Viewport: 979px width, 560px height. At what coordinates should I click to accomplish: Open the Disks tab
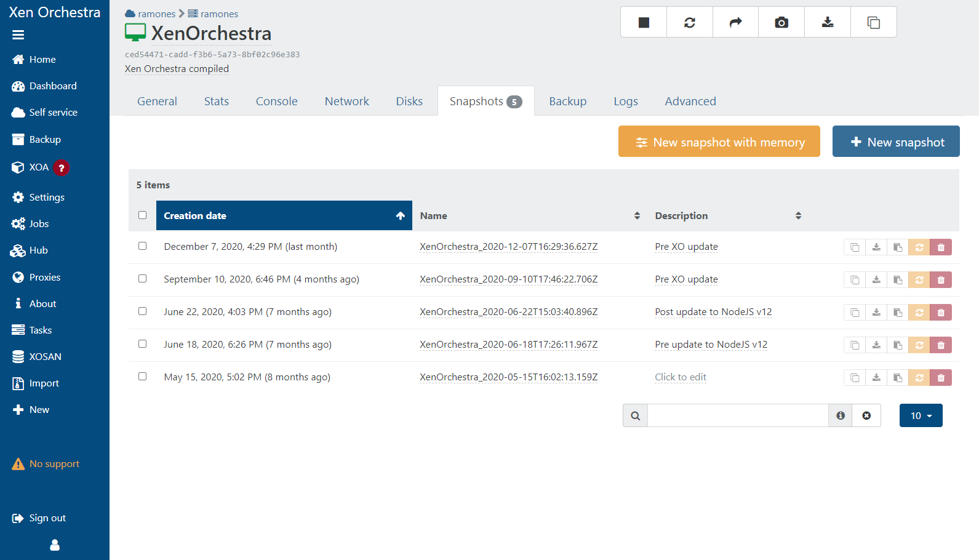(409, 101)
